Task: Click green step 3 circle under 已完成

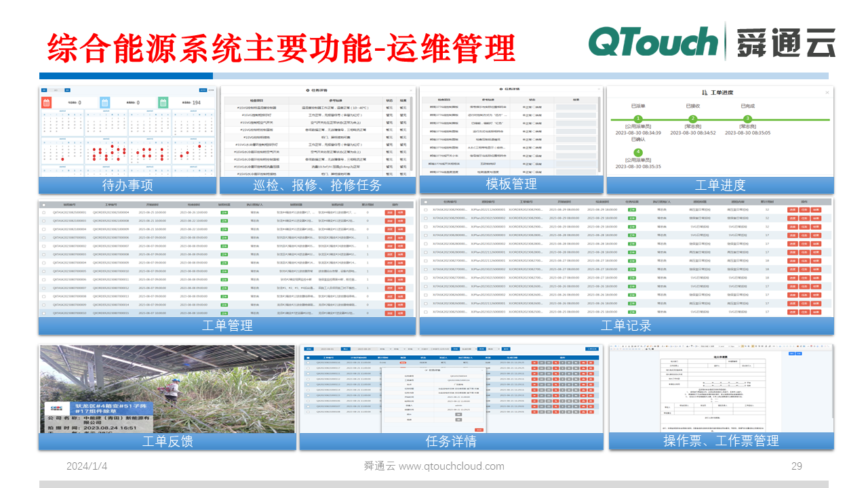Action: [x=748, y=119]
